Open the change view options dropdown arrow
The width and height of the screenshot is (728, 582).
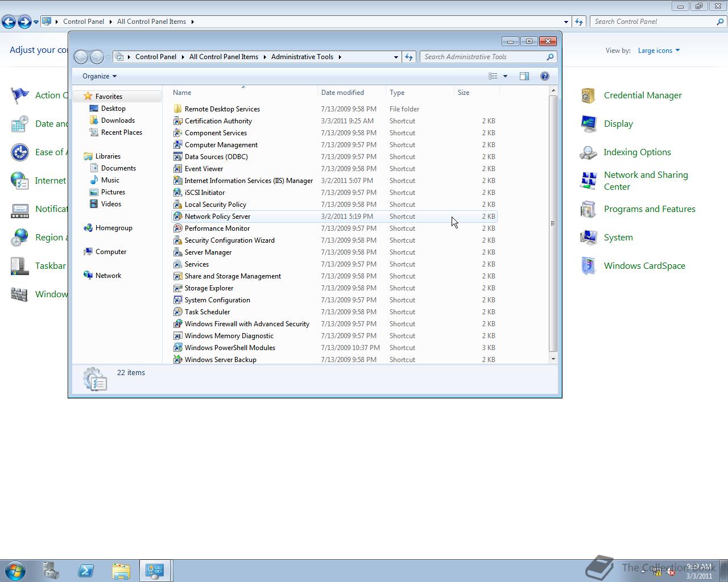click(x=505, y=76)
